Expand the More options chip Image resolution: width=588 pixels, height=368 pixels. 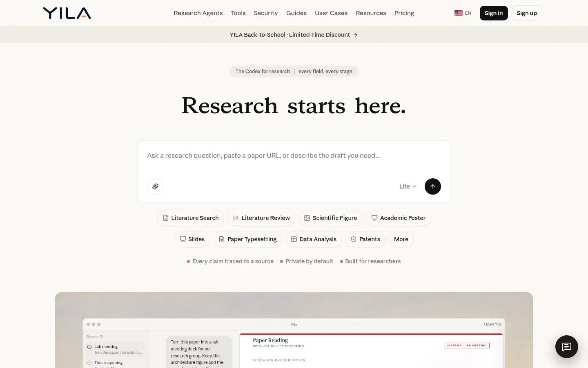tap(401, 239)
